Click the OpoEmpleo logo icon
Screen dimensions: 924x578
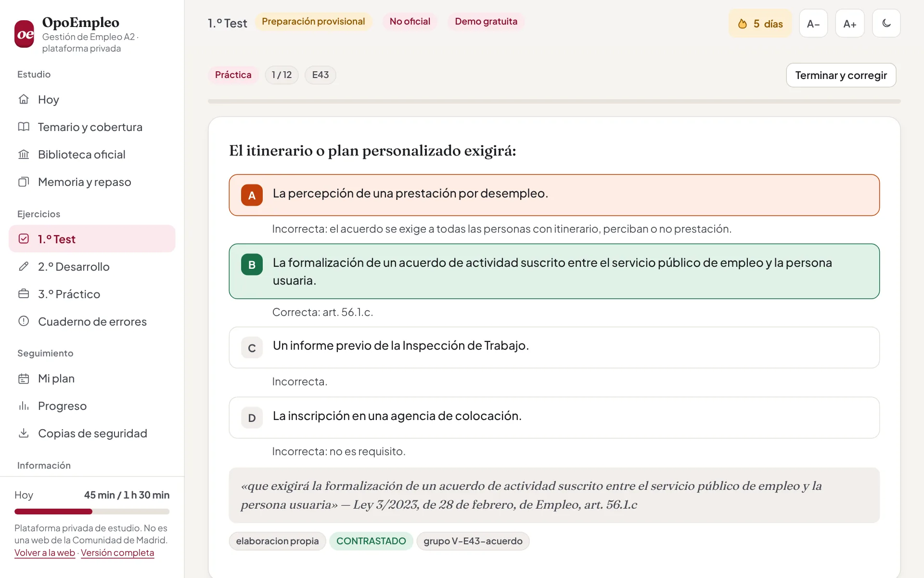24,34
